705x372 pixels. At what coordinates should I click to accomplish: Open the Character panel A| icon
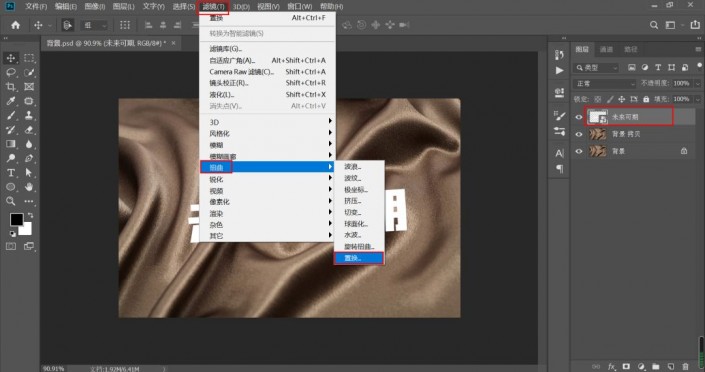click(559, 153)
